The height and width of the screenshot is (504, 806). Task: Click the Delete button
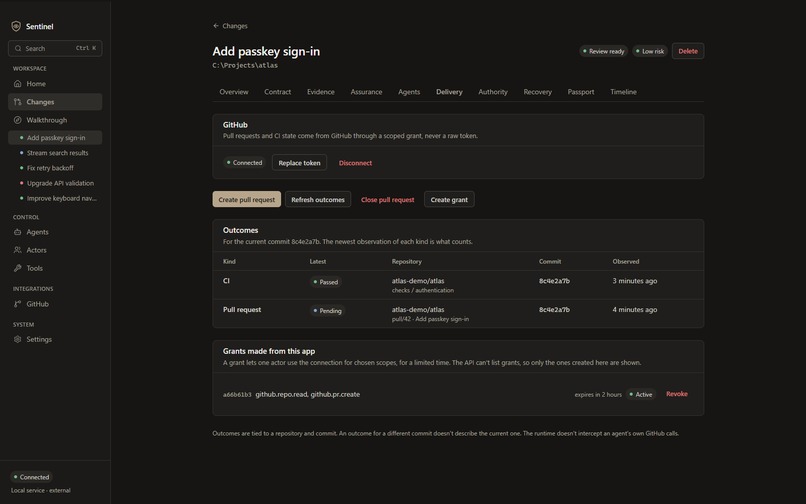coord(688,51)
